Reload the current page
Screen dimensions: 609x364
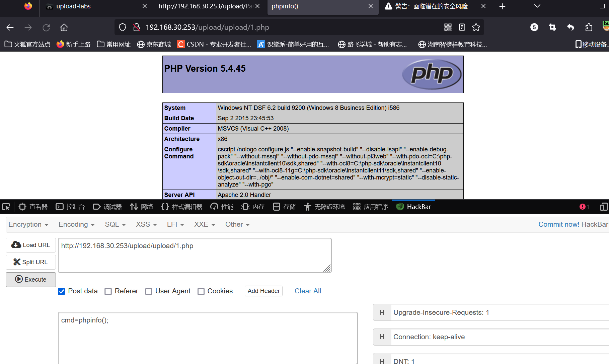(x=46, y=27)
